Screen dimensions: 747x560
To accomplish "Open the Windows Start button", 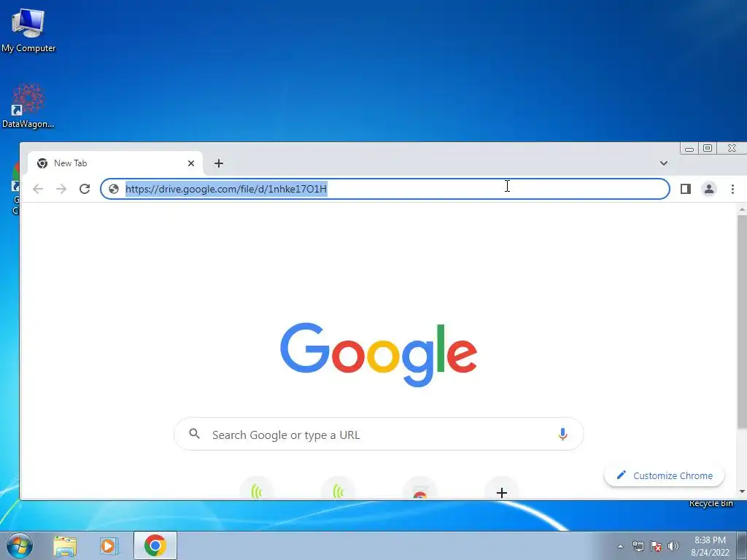I will tap(20, 545).
